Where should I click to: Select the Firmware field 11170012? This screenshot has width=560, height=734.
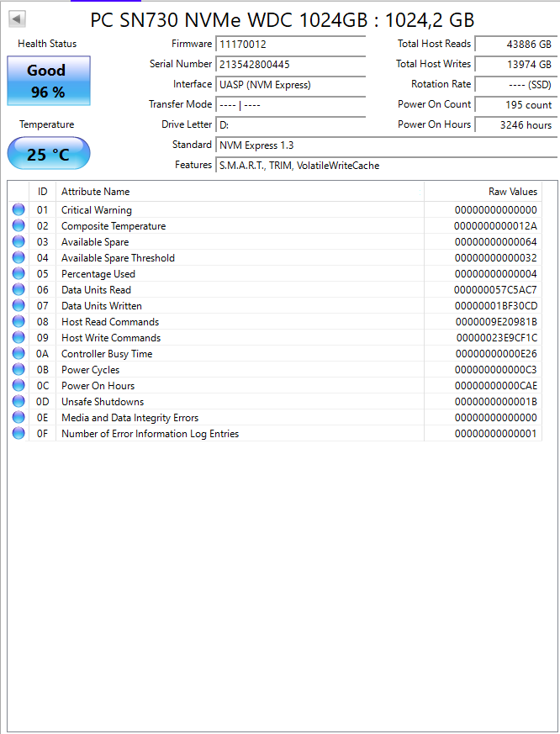[x=291, y=44]
